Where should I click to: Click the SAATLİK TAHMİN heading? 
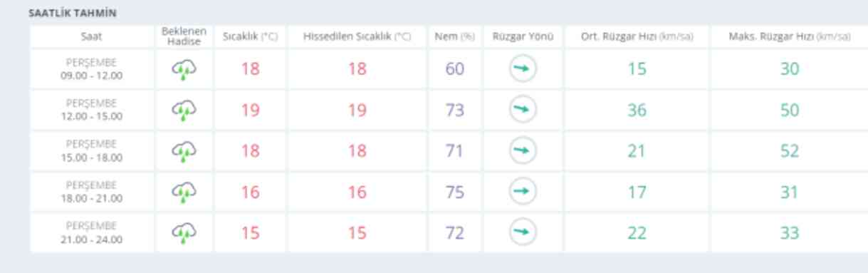73,14
